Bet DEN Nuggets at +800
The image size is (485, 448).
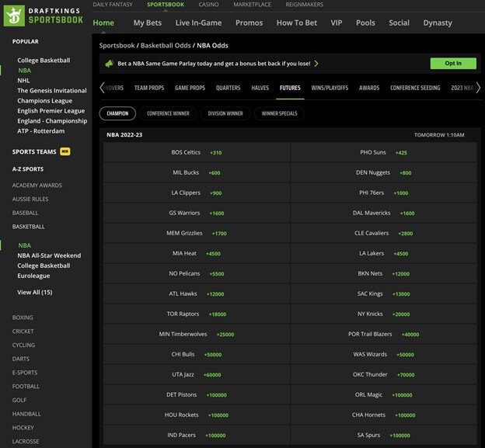pyautogui.click(x=384, y=172)
